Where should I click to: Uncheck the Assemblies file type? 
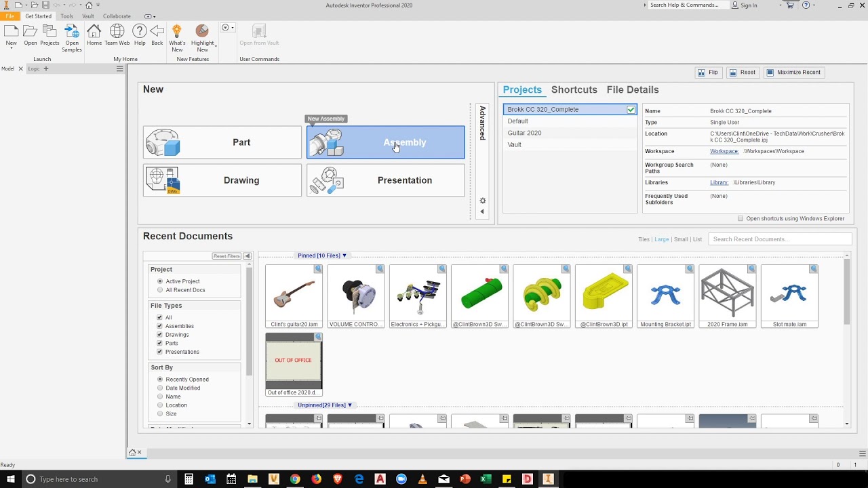[159, 326]
